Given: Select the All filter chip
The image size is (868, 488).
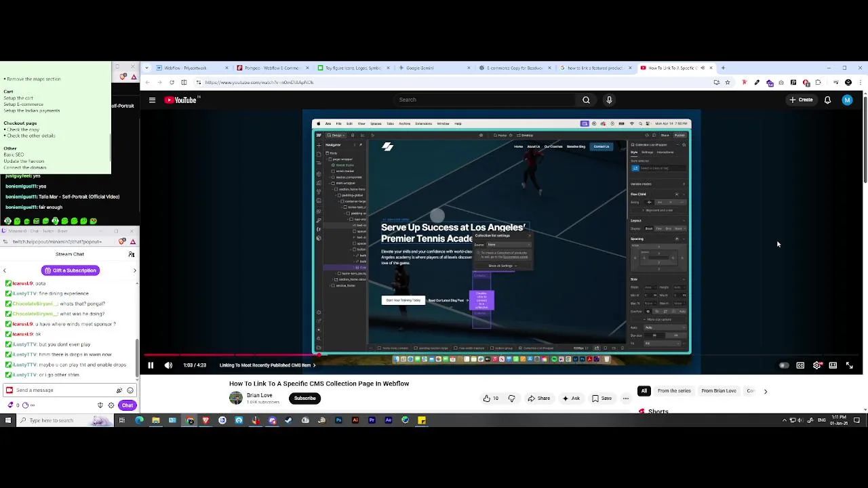Looking at the screenshot, I should [x=644, y=391].
